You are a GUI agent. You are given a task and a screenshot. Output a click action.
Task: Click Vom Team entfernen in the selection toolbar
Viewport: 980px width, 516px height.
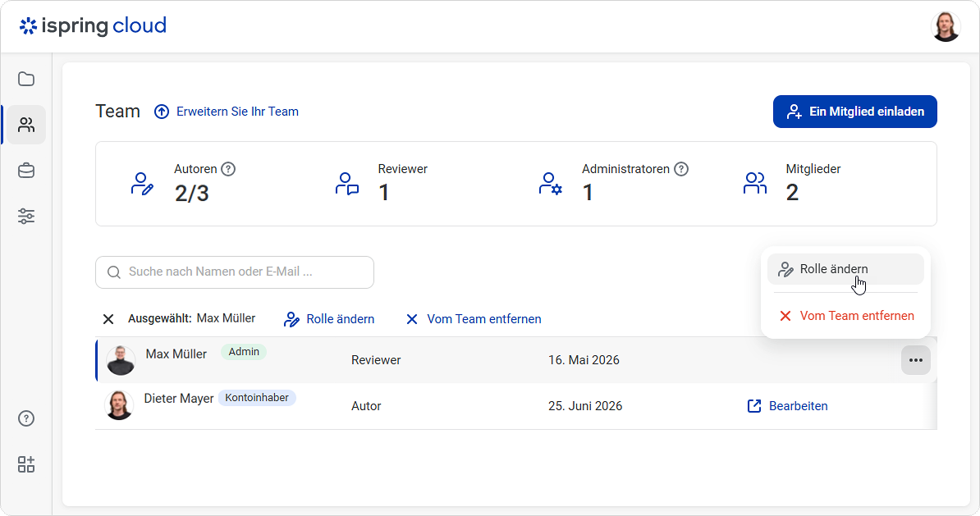(x=473, y=319)
